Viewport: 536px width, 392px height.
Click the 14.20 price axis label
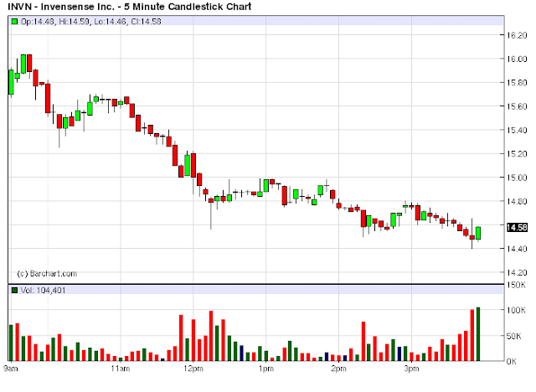click(517, 272)
